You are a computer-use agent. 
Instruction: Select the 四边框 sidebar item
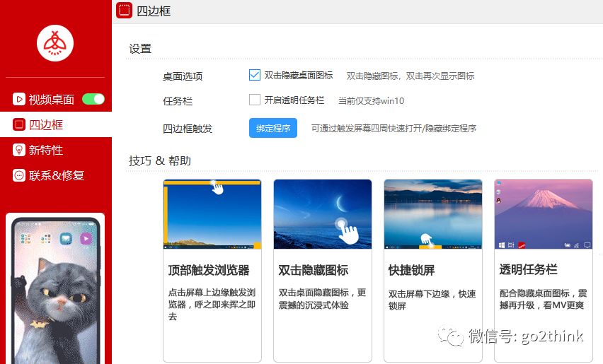[56, 124]
